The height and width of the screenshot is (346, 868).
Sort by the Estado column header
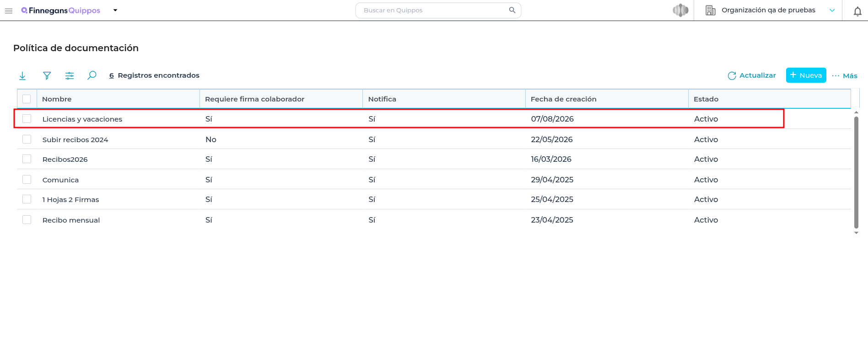[x=770, y=99]
